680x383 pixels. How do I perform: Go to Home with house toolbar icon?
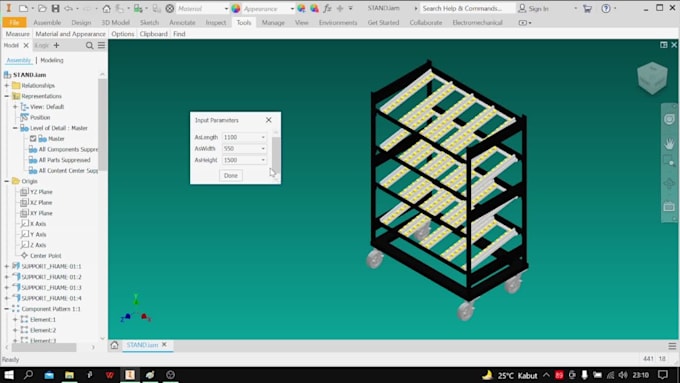106,8
